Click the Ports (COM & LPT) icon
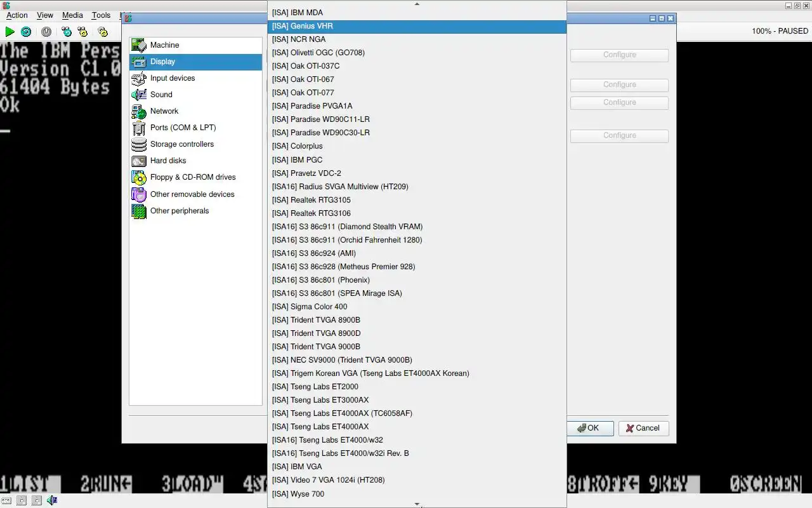The image size is (812, 508). coord(139,128)
